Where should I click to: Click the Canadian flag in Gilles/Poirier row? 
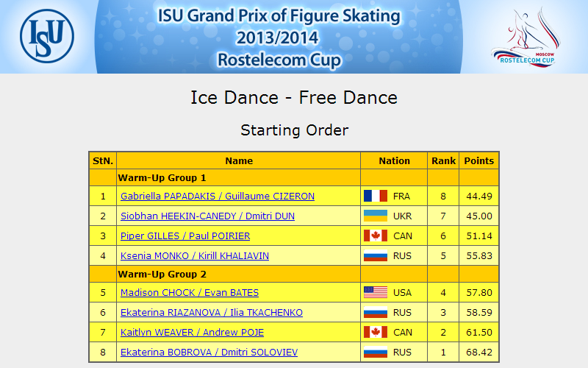(x=376, y=236)
